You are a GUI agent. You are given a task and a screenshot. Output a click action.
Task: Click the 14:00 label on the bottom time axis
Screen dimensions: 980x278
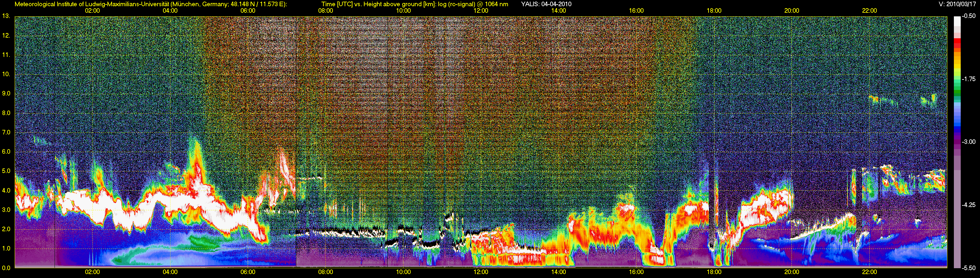(x=559, y=272)
